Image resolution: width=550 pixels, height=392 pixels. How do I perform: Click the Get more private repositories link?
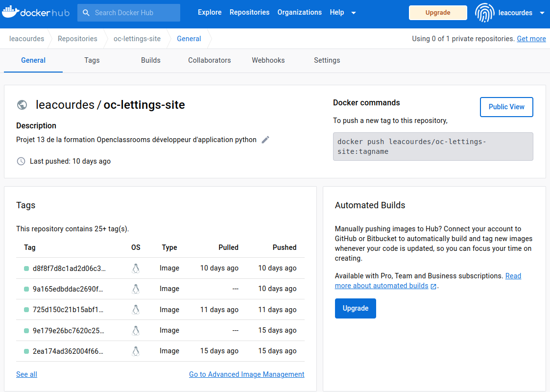tap(531, 39)
